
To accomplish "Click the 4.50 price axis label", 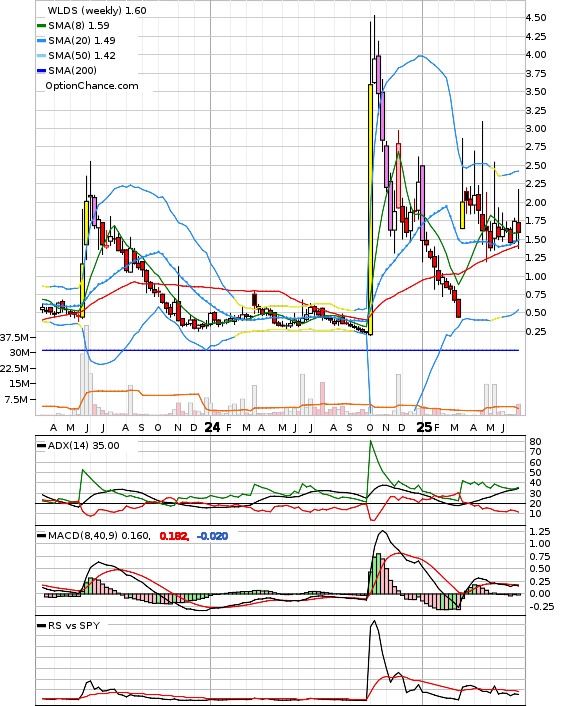I will (x=536, y=18).
